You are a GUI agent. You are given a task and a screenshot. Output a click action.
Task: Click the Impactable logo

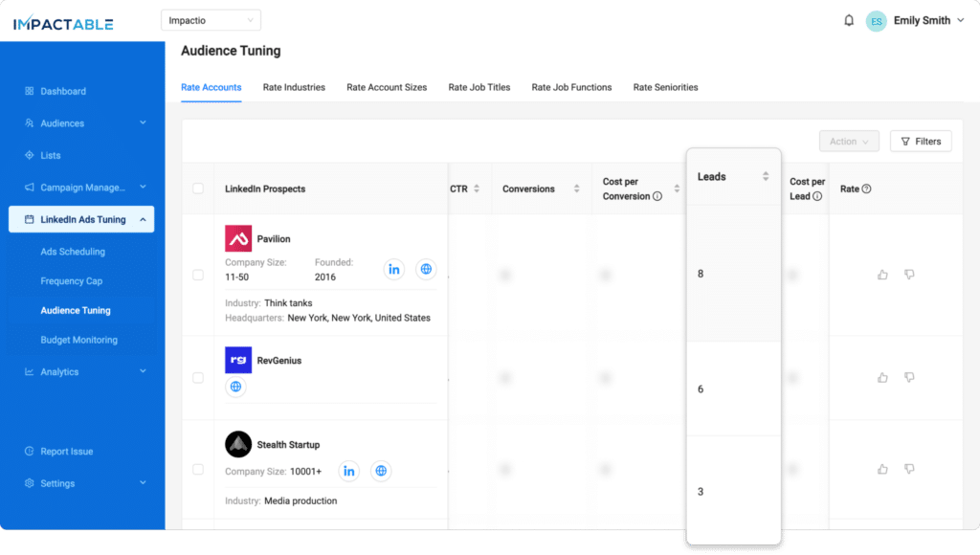pos(61,22)
